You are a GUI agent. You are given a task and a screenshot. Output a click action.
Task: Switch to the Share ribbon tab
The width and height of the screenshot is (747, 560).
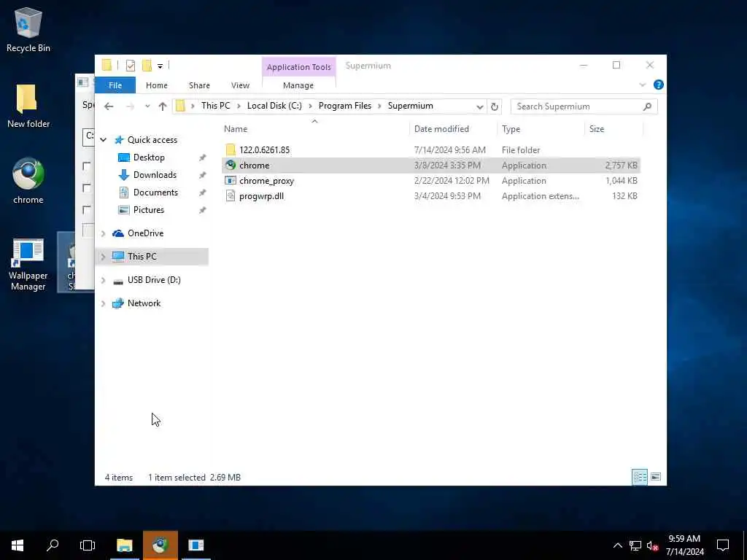tap(199, 85)
